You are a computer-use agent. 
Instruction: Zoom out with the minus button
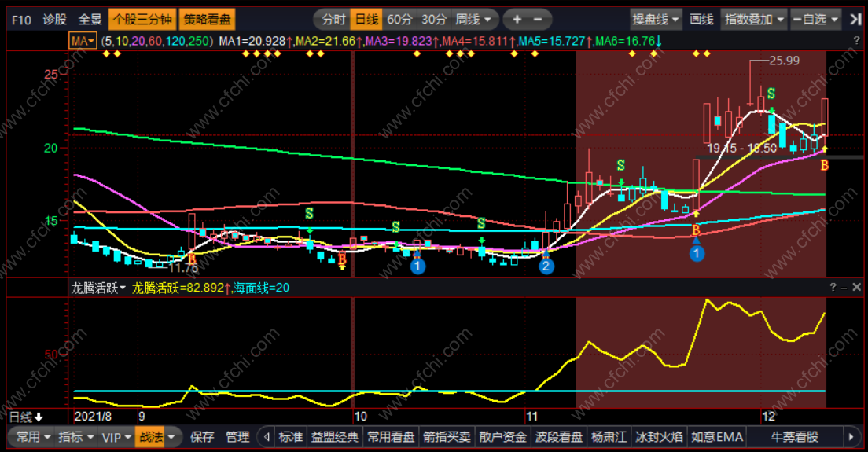click(538, 20)
